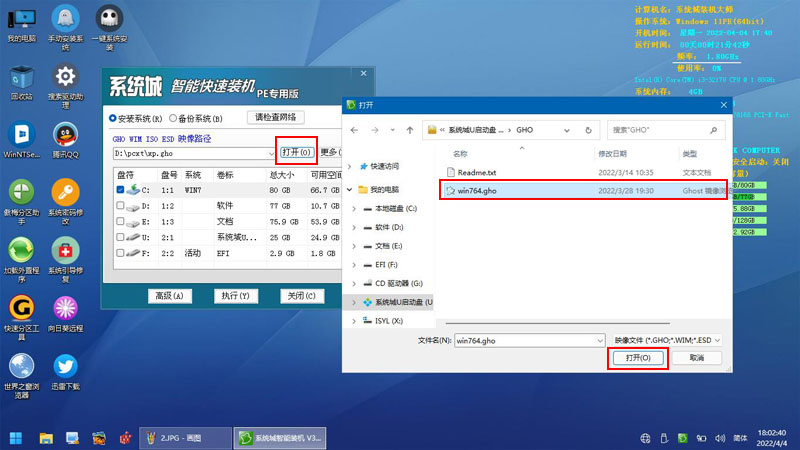
Task: Open the 搜索驱动助理 gear icon
Action: click(65, 86)
